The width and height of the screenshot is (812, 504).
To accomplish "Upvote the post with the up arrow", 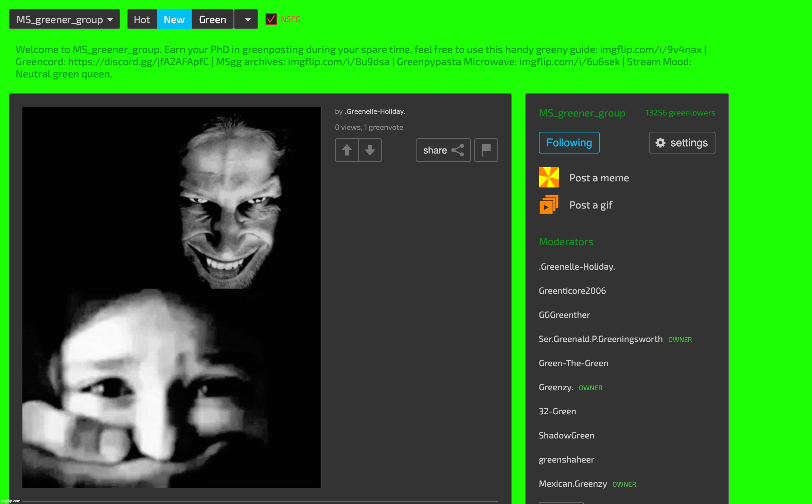I will (347, 150).
